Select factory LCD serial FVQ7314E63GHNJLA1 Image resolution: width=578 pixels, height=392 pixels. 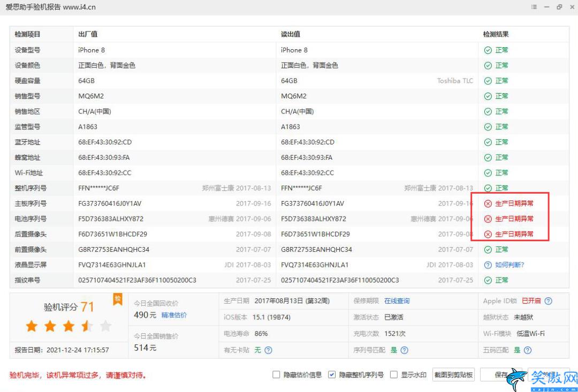112,265
